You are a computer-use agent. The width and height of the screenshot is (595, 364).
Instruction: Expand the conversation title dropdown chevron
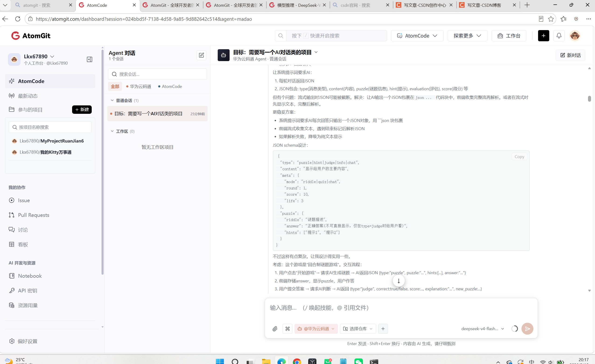(x=316, y=52)
